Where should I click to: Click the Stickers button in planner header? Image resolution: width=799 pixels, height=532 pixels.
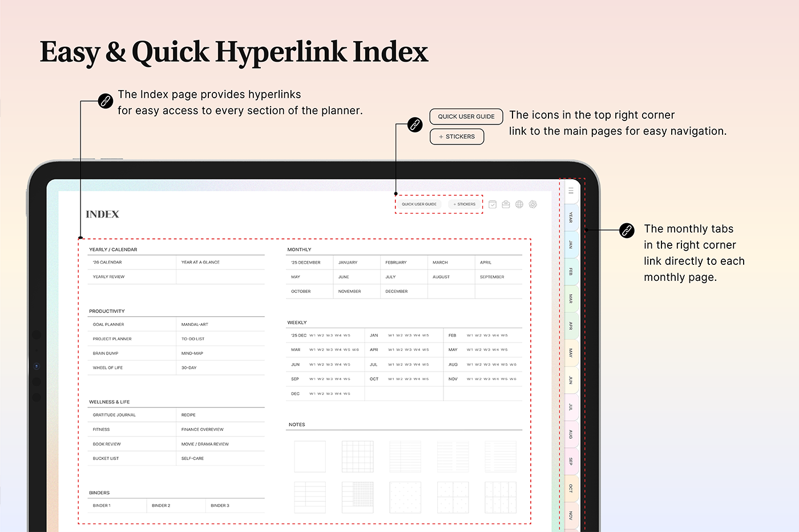pos(465,204)
